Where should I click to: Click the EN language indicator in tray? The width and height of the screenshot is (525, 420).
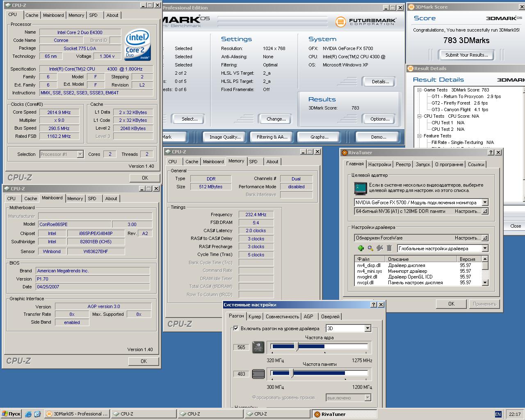pyautogui.click(x=498, y=414)
